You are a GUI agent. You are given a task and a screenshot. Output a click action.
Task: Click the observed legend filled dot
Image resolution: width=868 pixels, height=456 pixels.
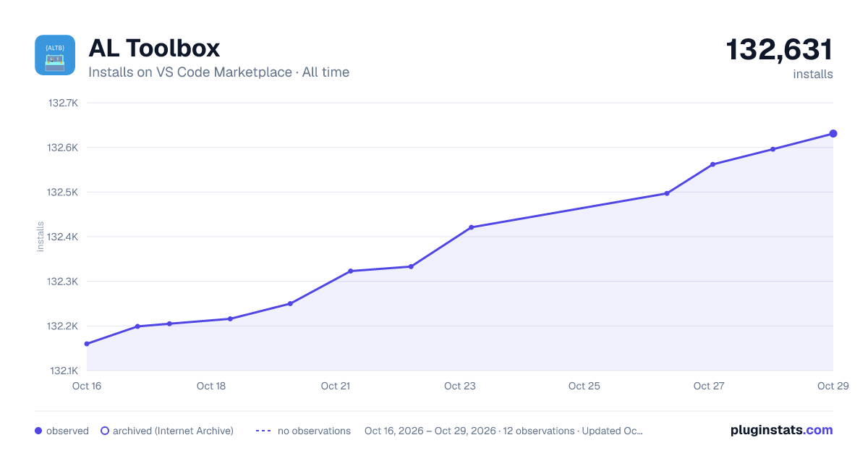[x=38, y=431]
